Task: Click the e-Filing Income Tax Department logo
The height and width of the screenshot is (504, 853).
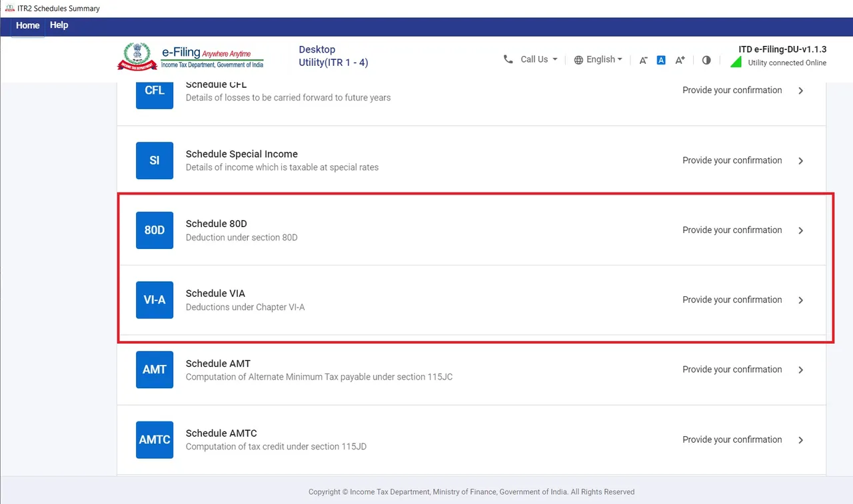Action: click(191, 57)
